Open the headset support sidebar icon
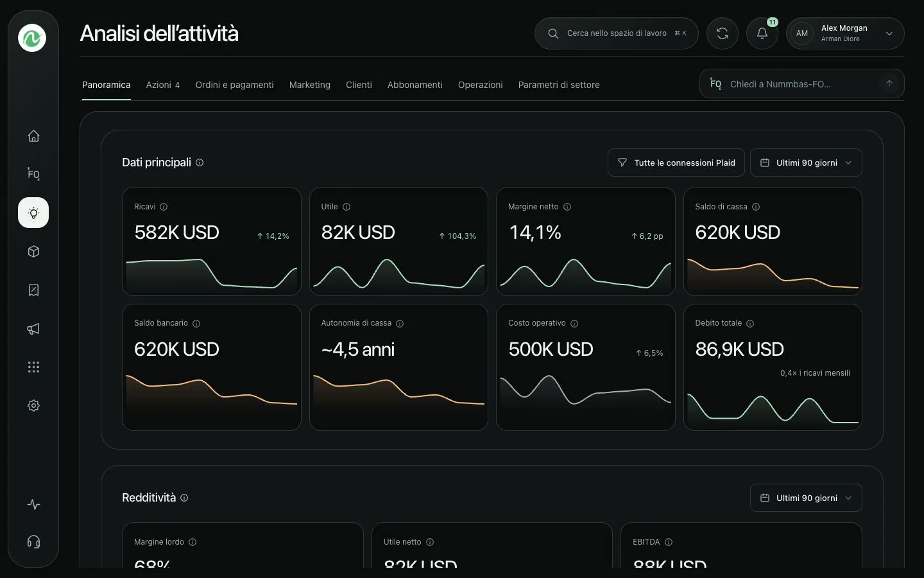Viewport: 924px width, 578px height. click(33, 542)
